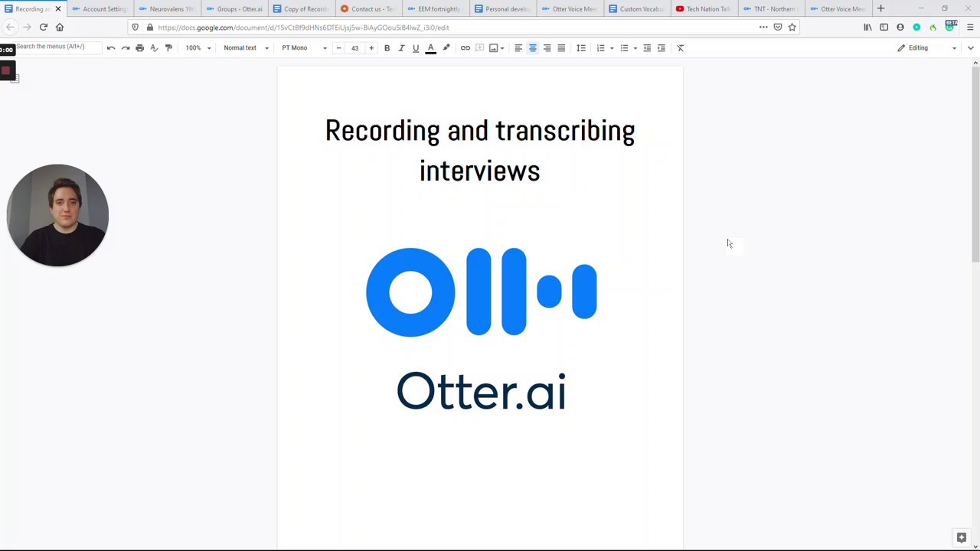Click the Explore button at bottom right

pos(962,537)
